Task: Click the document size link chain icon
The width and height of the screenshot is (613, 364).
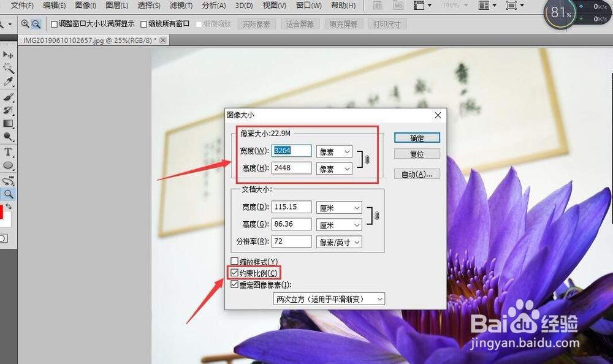Action: (x=376, y=216)
